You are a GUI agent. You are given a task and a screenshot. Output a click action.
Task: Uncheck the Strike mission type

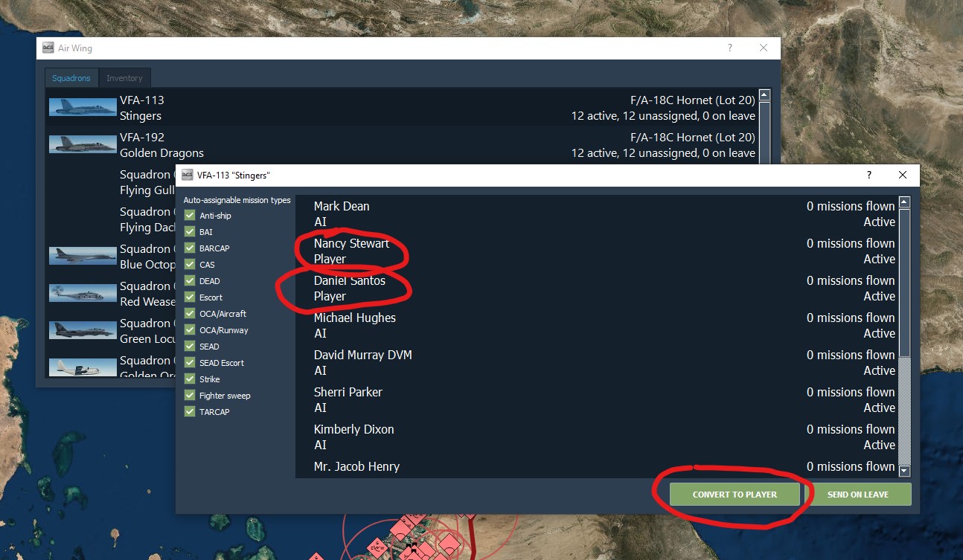tap(190, 379)
